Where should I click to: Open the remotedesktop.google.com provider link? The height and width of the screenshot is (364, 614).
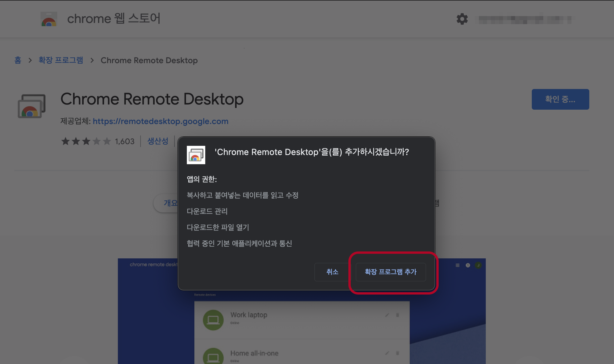[160, 121]
